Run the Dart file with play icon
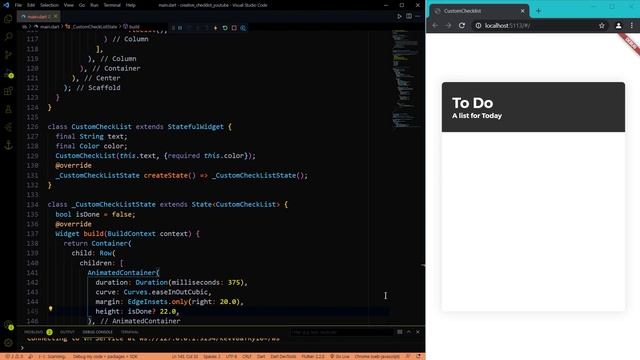640x360 pixels. [x=399, y=16]
